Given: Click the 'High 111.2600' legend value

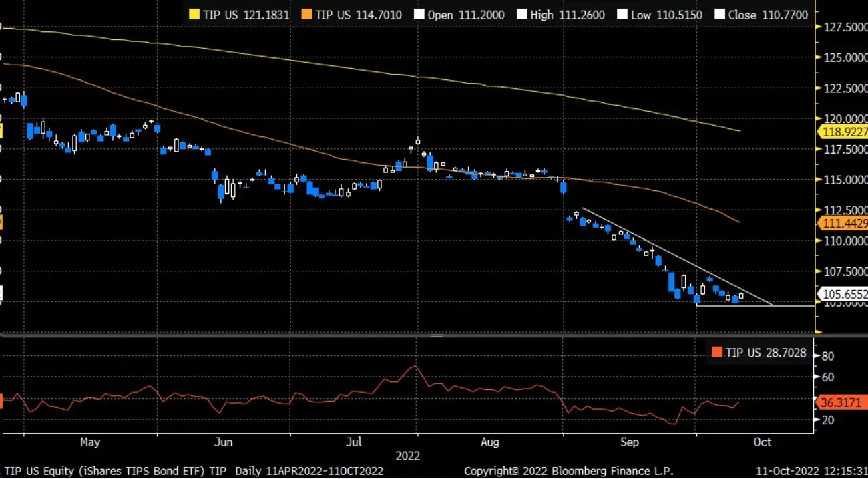Looking at the screenshot, I should (x=568, y=15).
